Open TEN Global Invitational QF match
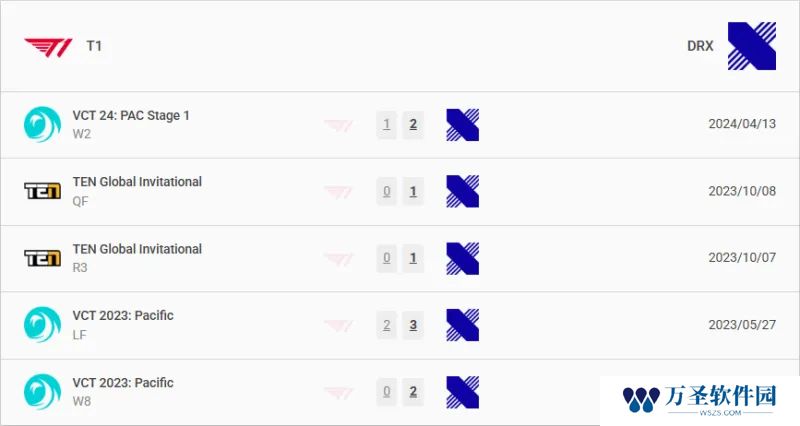 tap(137, 182)
